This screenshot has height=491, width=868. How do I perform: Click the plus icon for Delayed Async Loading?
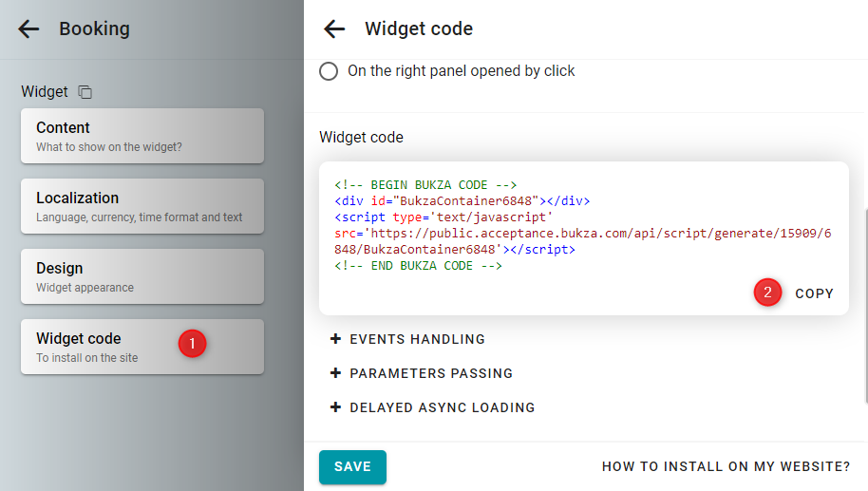tap(335, 407)
